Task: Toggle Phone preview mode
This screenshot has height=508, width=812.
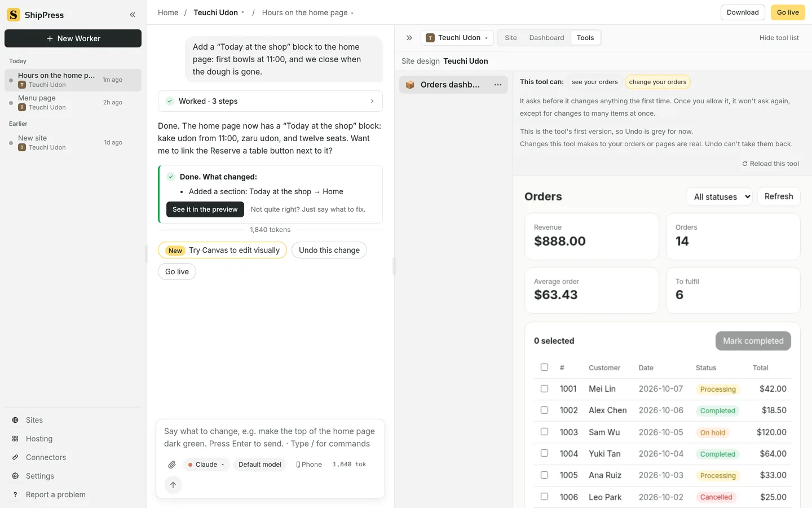Action: click(x=309, y=465)
